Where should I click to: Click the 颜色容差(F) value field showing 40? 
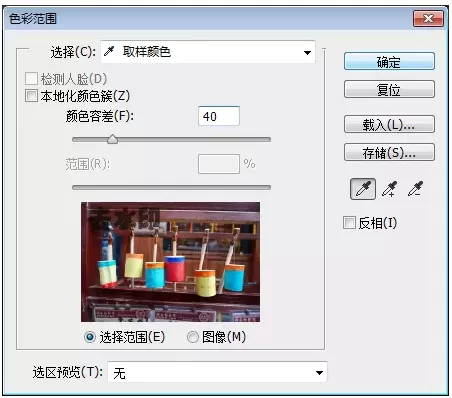tap(219, 116)
